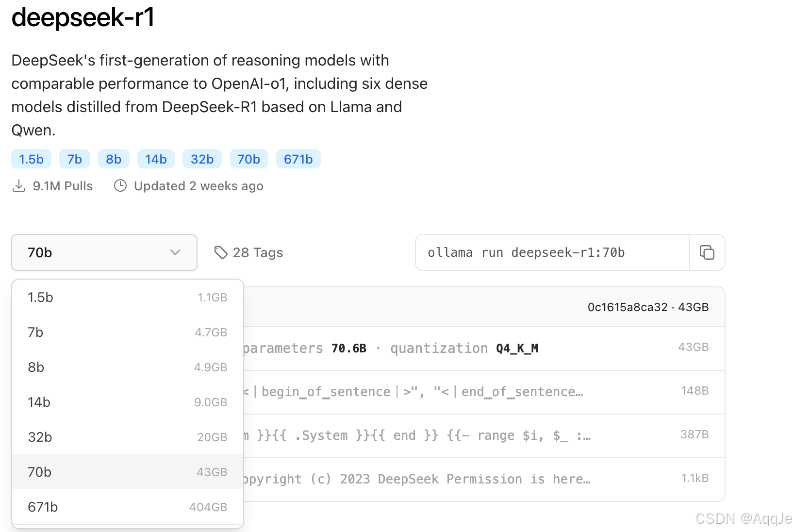Click the 0c1615a8ca32 · 43GB digest text
This screenshot has height=532, width=794.
[648, 307]
